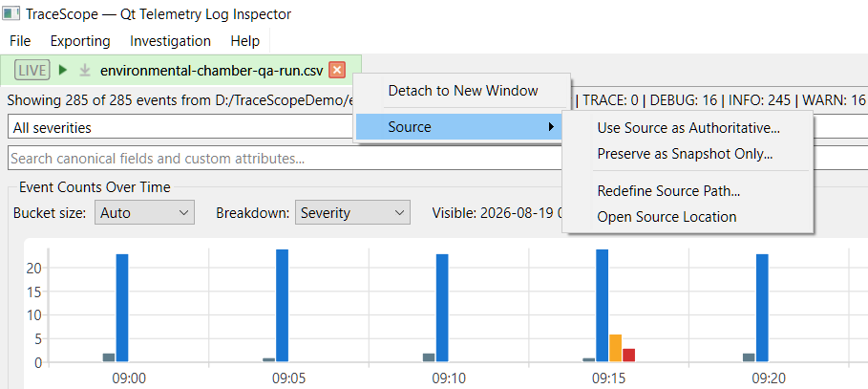Image resolution: width=868 pixels, height=389 pixels.
Task: Click the blue bar at 09:20
Action: point(762,308)
